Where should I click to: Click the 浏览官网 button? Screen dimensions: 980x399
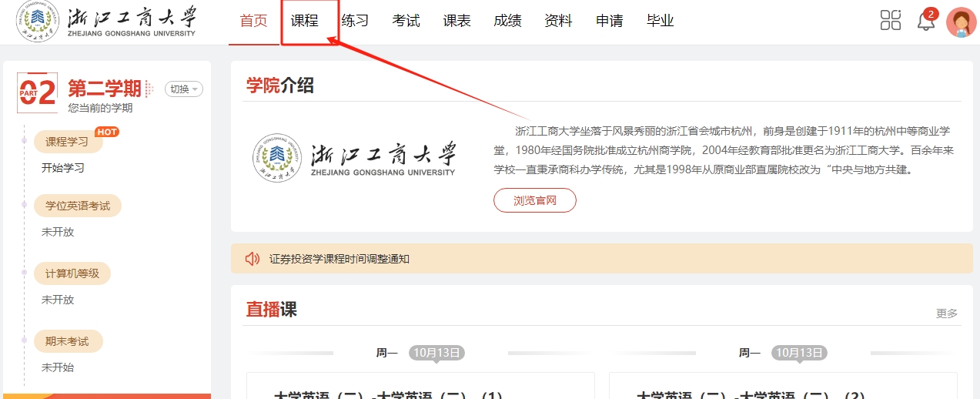pyautogui.click(x=534, y=200)
